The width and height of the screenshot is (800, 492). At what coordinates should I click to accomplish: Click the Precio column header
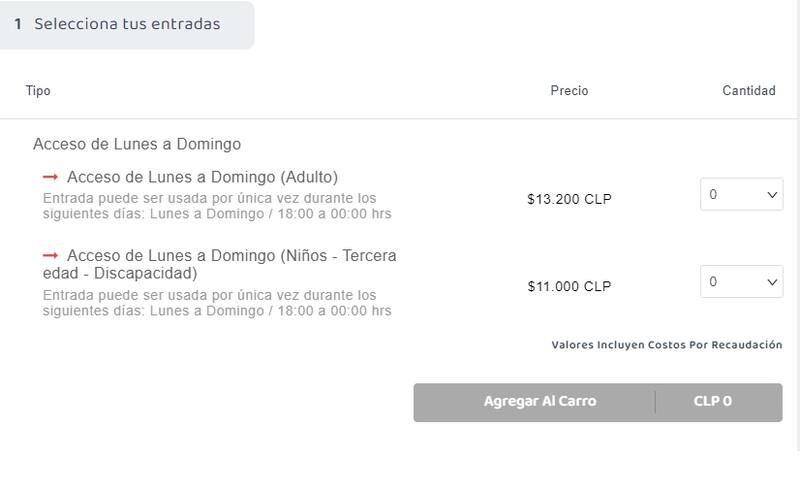coord(569,91)
